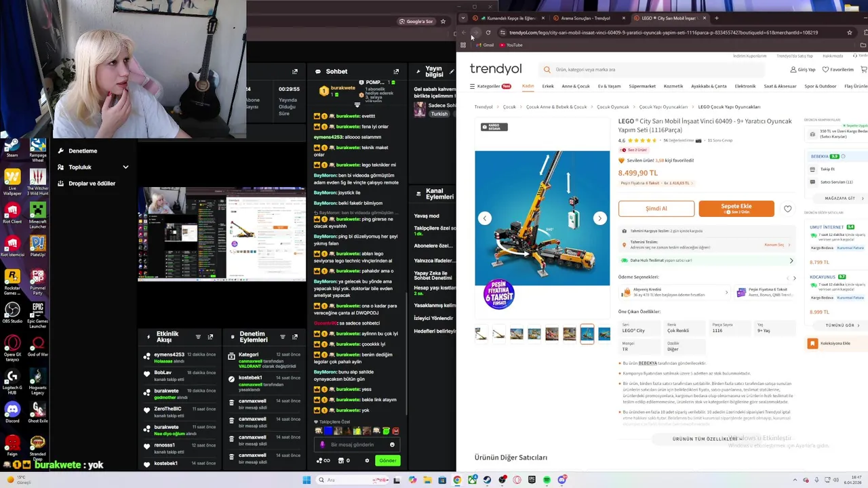The height and width of the screenshot is (488, 868).
Task: Click Koleksiyona Ekle on the right side
Action: [x=837, y=344]
